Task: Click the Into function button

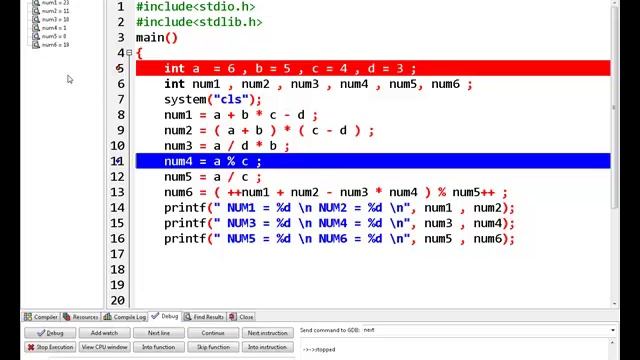Action: pyautogui.click(x=159, y=347)
